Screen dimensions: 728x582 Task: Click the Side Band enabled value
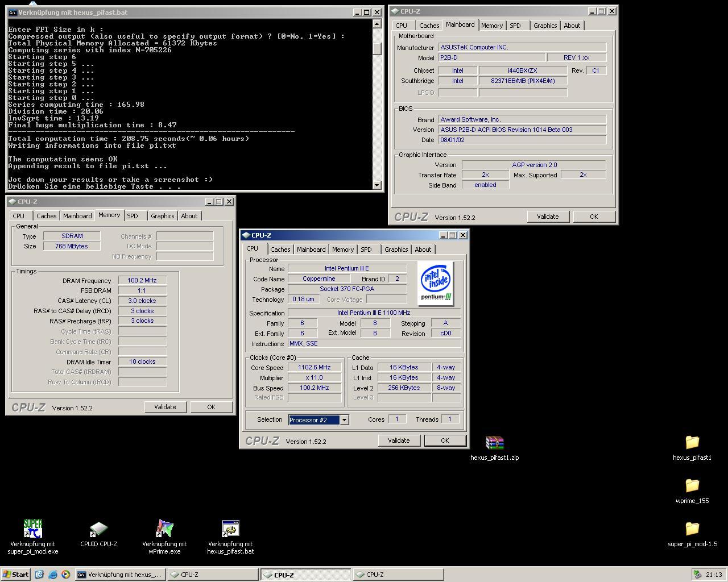pos(485,185)
